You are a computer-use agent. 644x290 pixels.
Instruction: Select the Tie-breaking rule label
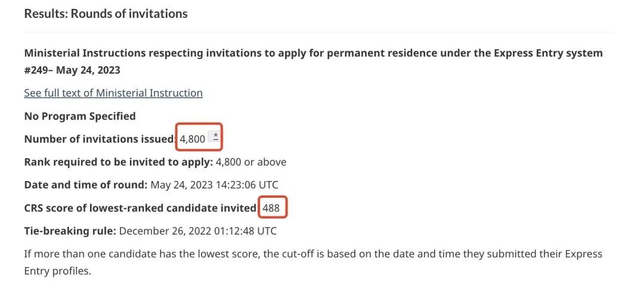tap(70, 231)
